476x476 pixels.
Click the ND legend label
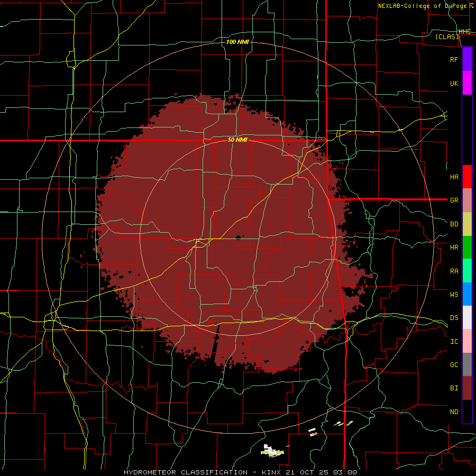[454, 412]
